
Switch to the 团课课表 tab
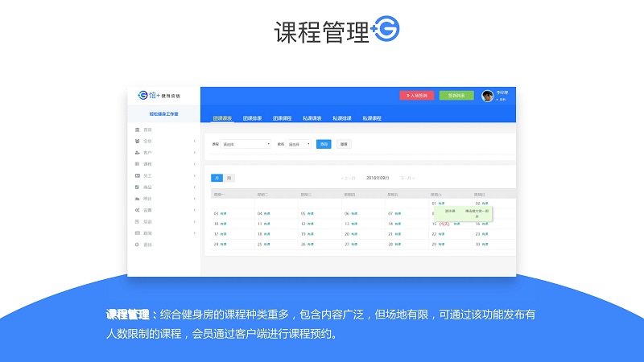coord(223,118)
